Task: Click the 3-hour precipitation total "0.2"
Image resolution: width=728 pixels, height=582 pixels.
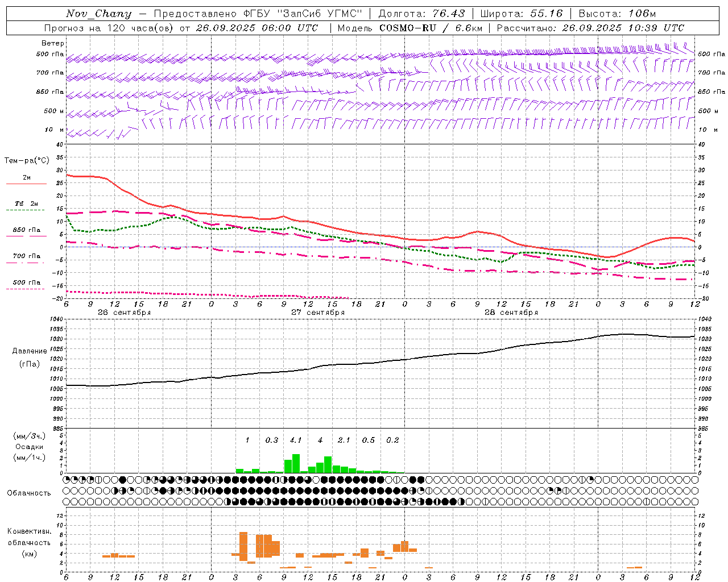Action: tap(392, 440)
